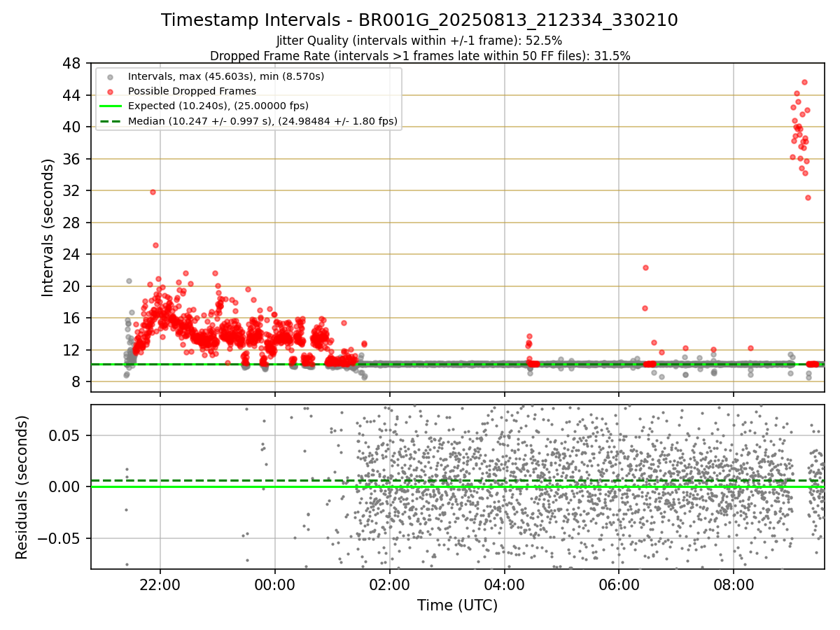Click the "00:00" x-axis tick label
The image size is (840, 630).
(275, 584)
